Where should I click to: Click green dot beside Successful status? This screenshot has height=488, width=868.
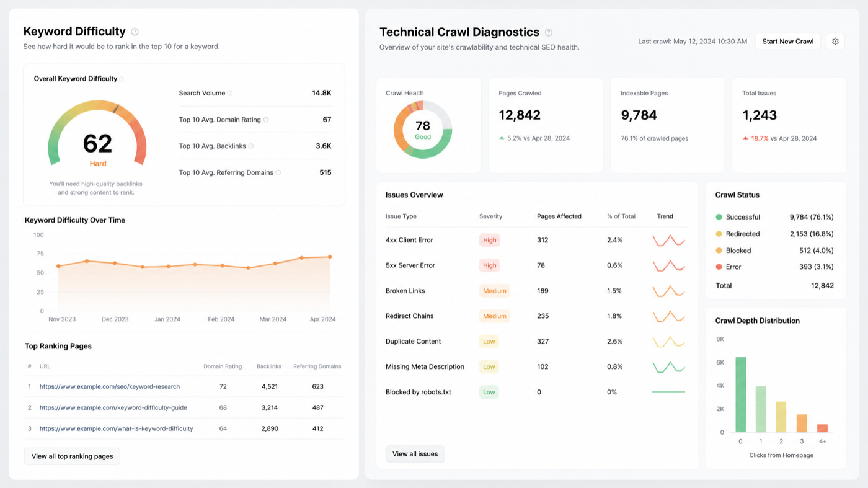[x=719, y=217]
